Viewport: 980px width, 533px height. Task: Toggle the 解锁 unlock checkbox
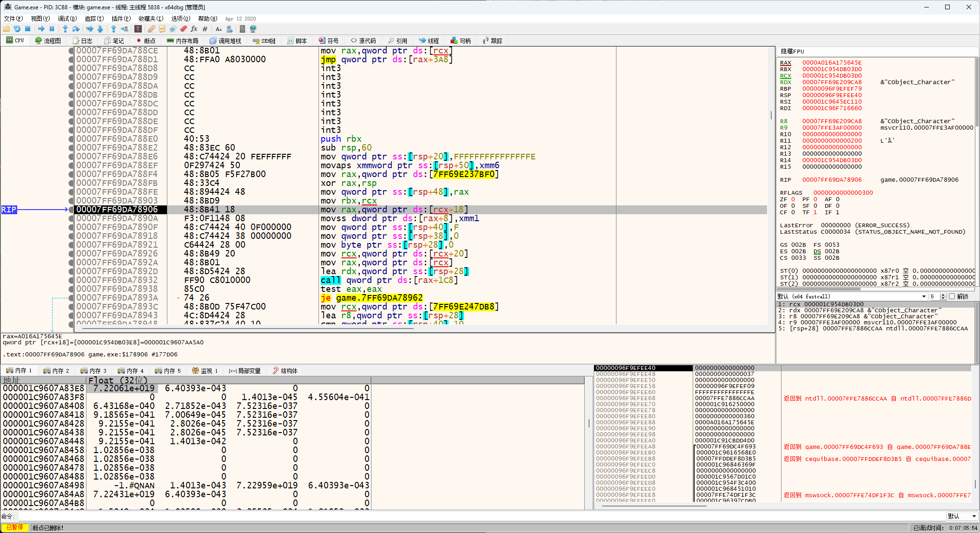(x=952, y=296)
